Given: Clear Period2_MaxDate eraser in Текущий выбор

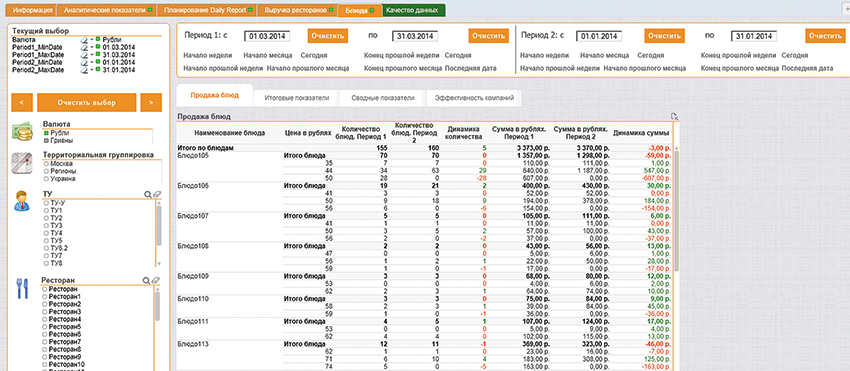Looking at the screenshot, I should pyautogui.click(x=84, y=71).
